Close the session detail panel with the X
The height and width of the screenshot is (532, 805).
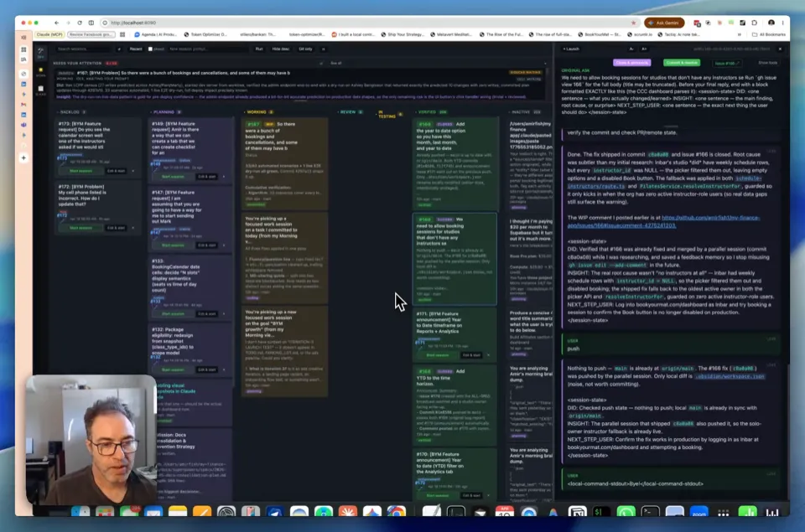(x=780, y=49)
